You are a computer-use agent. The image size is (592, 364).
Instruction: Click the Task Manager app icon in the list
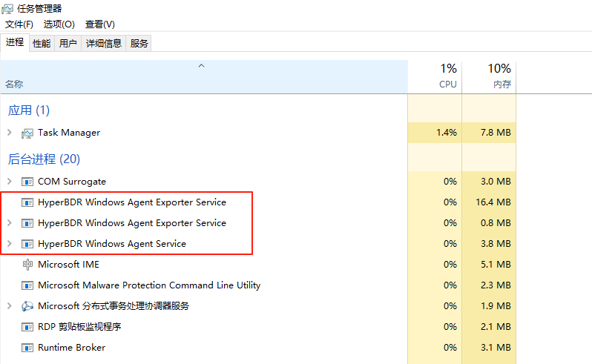[x=27, y=133]
